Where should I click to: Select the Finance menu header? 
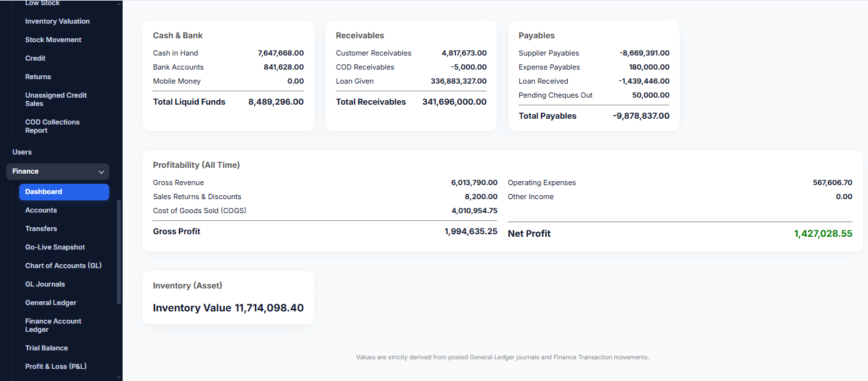click(57, 171)
